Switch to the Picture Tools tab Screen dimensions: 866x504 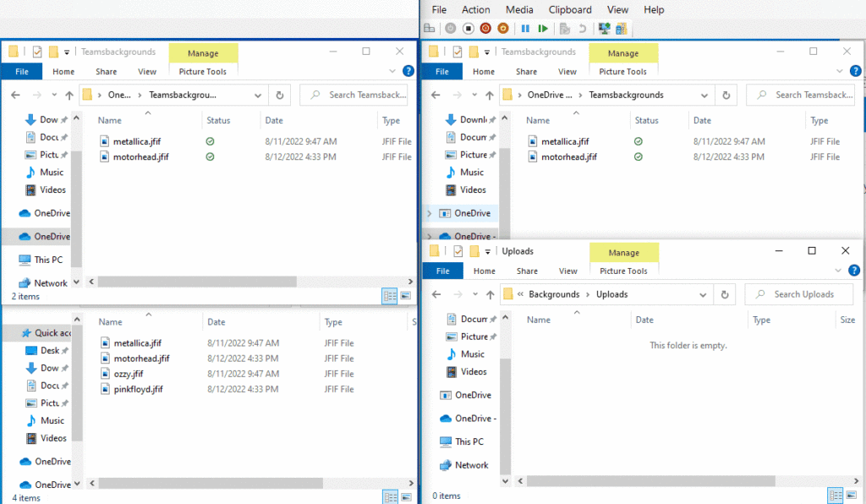[623, 71]
